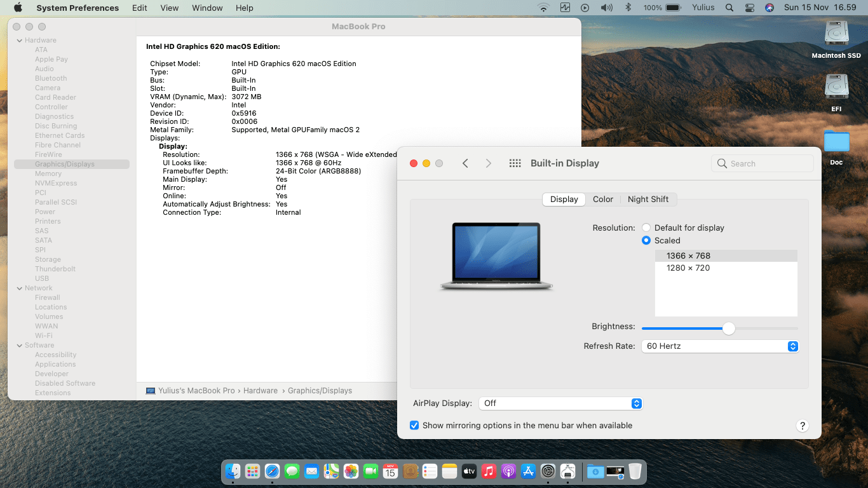Viewport: 868px width, 488px height.
Task: Select Default for display radio button
Action: 646,227
